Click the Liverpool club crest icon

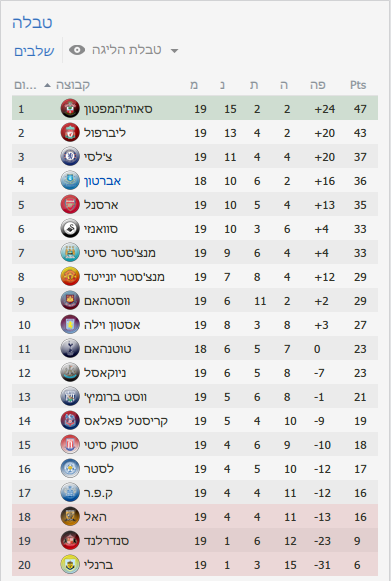(x=70, y=133)
